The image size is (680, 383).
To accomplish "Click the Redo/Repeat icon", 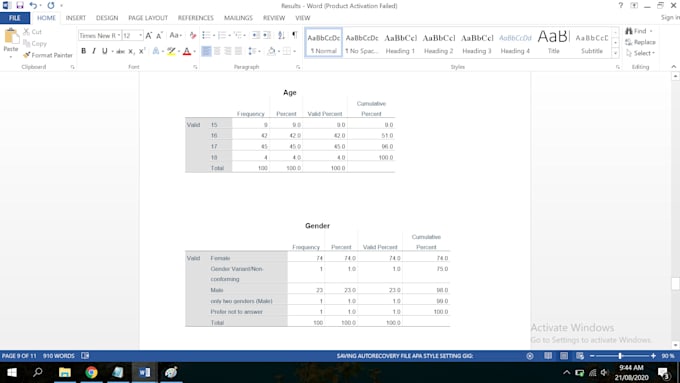I will [x=51, y=6].
